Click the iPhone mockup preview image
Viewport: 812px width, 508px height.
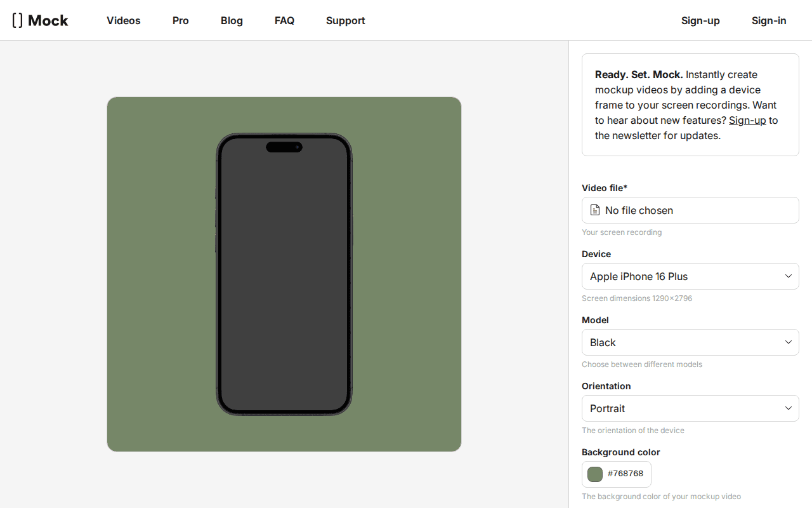tap(284, 274)
